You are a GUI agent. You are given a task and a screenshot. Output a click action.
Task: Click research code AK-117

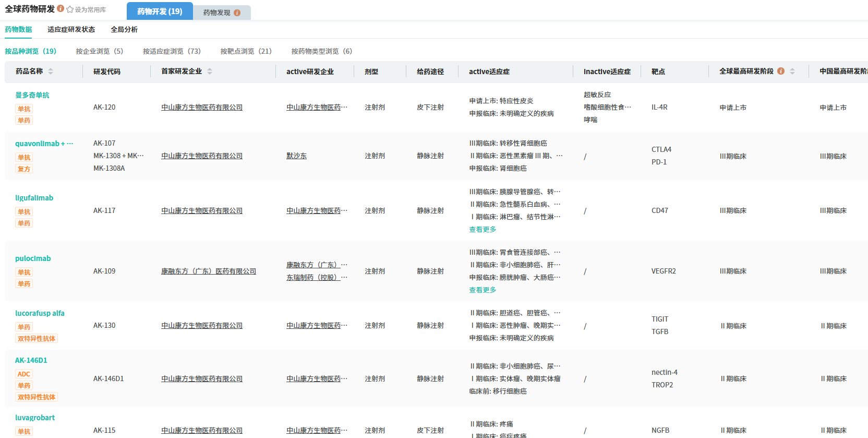(104, 210)
